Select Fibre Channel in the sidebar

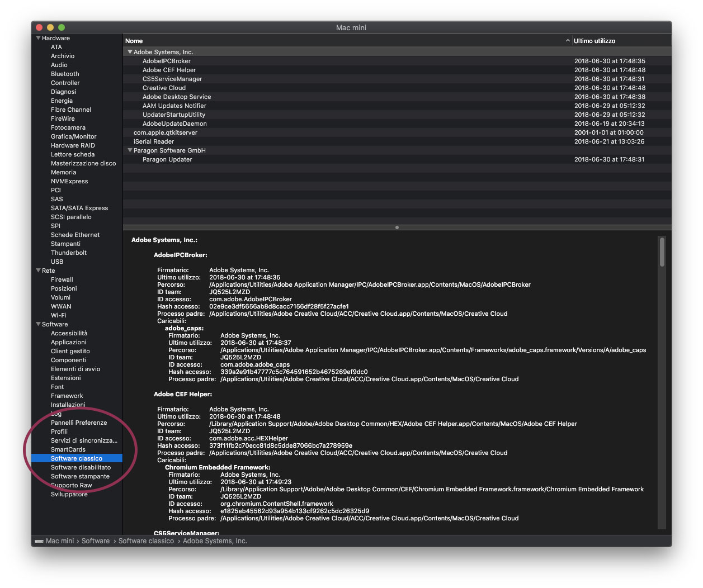coord(71,110)
